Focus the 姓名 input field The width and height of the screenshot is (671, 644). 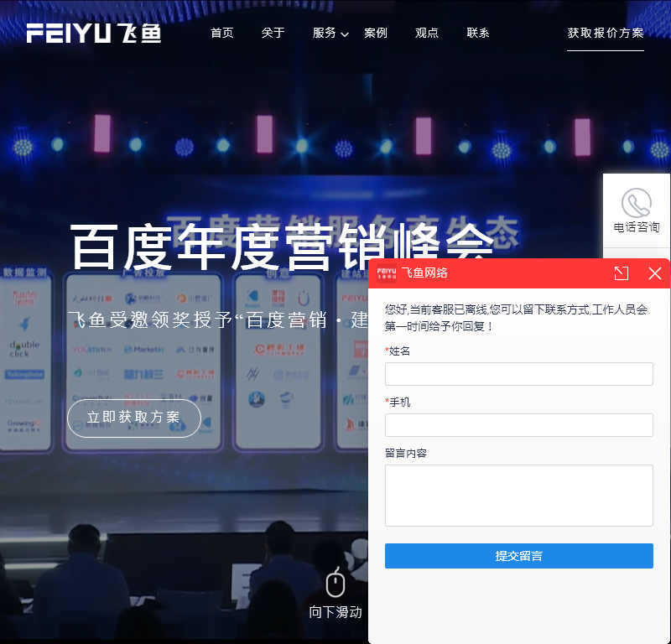518,374
